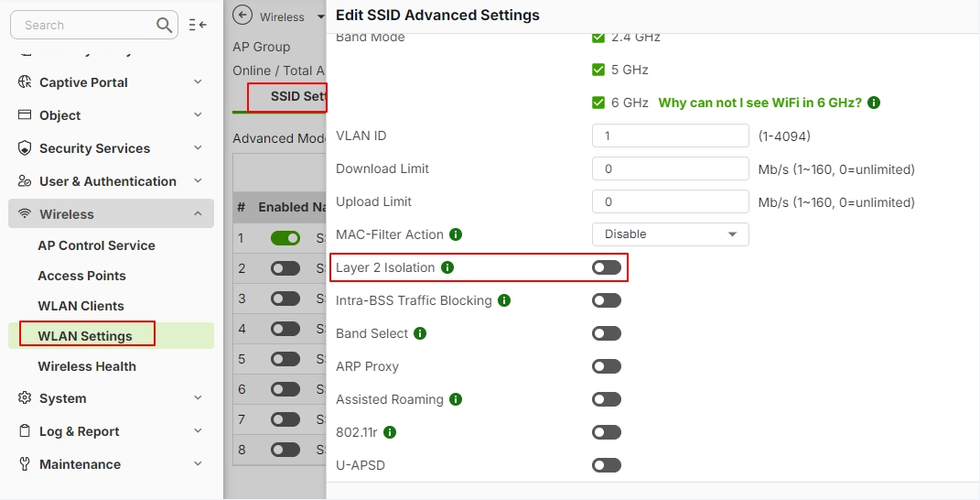The height and width of the screenshot is (500, 980).
Task: Click the back arrow next to Wireless
Action: (x=242, y=16)
